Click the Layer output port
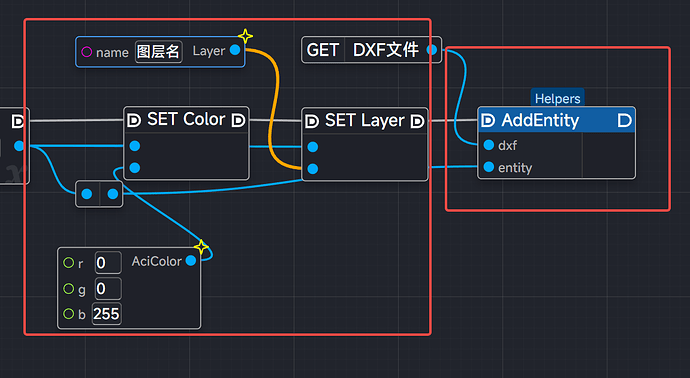690x378 pixels. pyautogui.click(x=235, y=50)
